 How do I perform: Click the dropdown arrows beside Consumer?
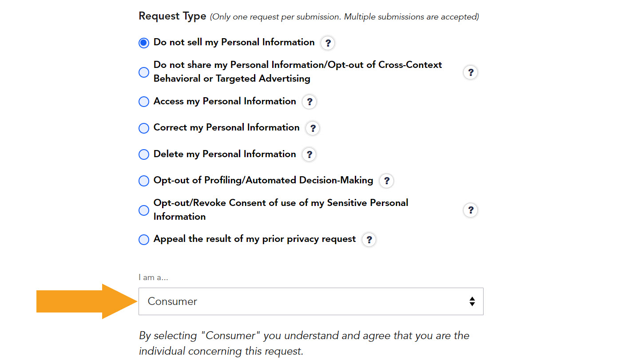pos(472,301)
